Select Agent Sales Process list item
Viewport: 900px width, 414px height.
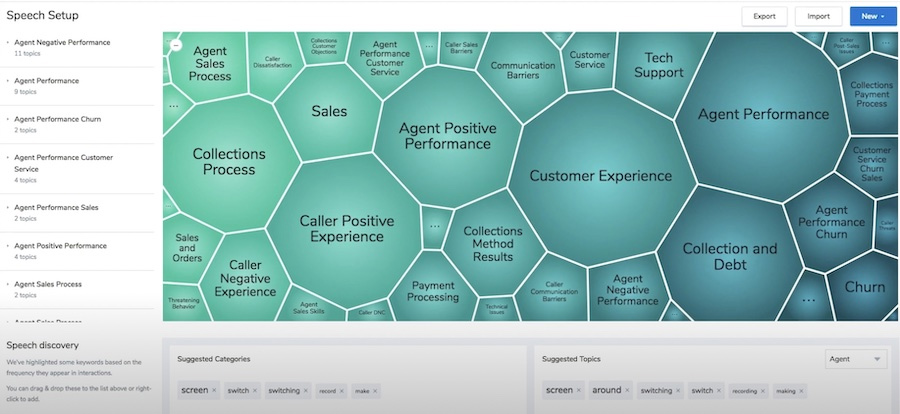(48, 284)
